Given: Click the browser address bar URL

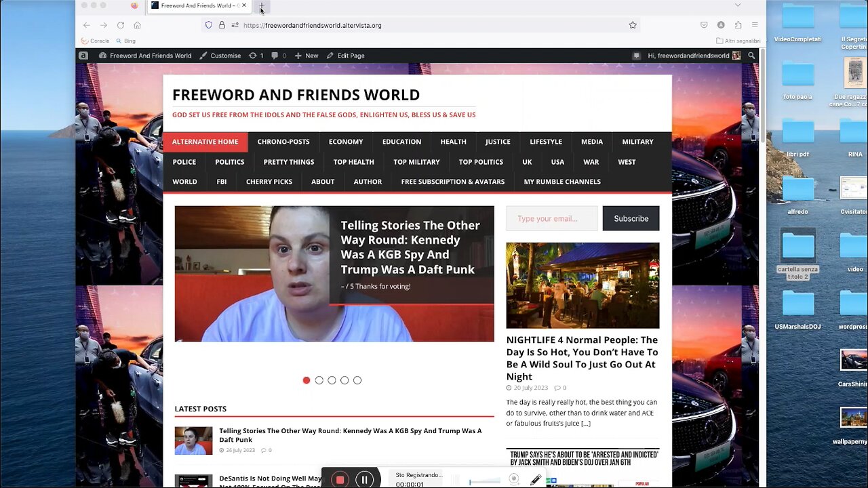Looking at the screenshot, I should [x=313, y=25].
